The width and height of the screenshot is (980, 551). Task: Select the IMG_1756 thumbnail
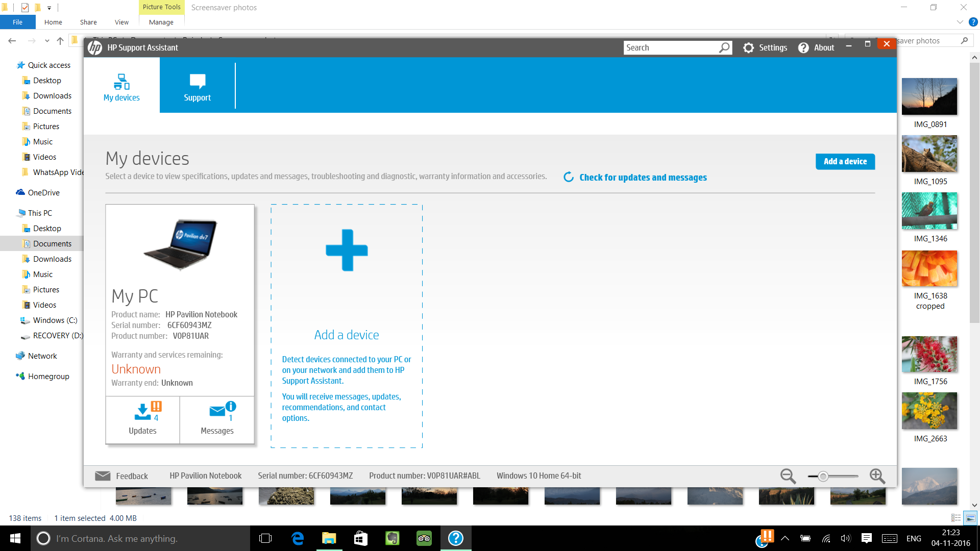[929, 354]
